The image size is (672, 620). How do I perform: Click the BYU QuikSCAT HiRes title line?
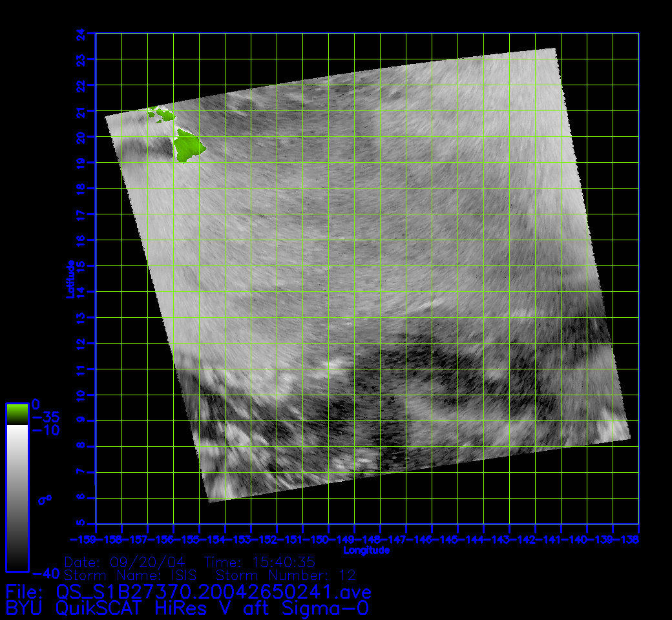(x=187, y=608)
